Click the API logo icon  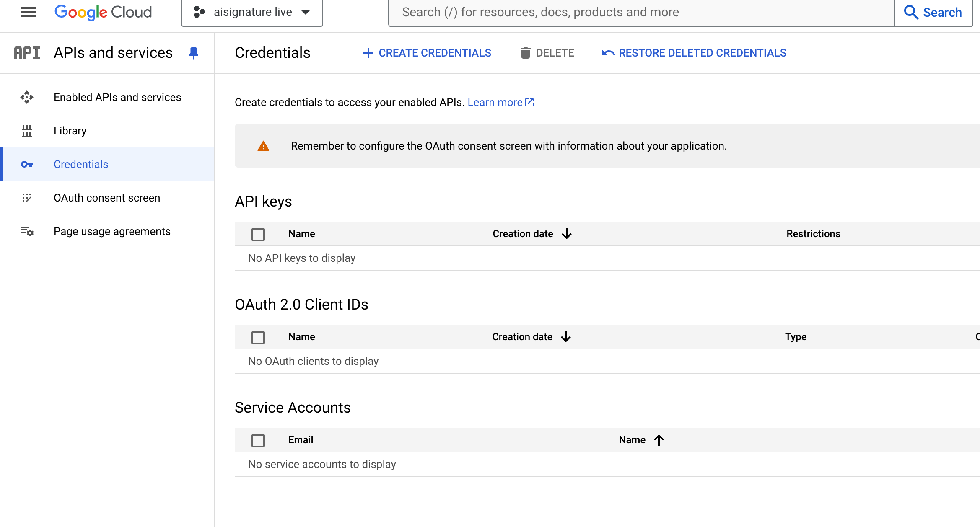(x=27, y=53)
